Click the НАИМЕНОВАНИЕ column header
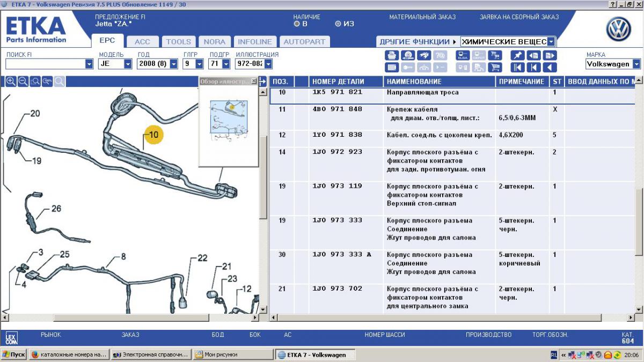 (414, 82)
